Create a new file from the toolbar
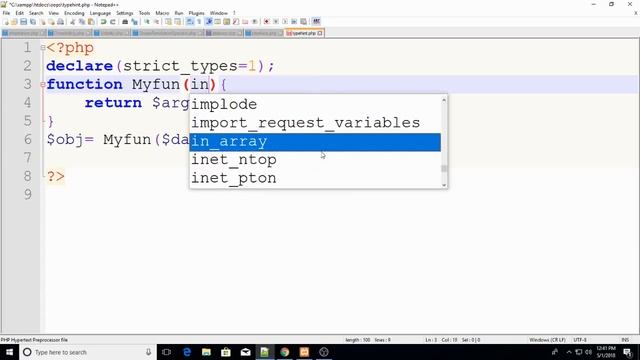The image size is (640, 360). click(6, 21)
